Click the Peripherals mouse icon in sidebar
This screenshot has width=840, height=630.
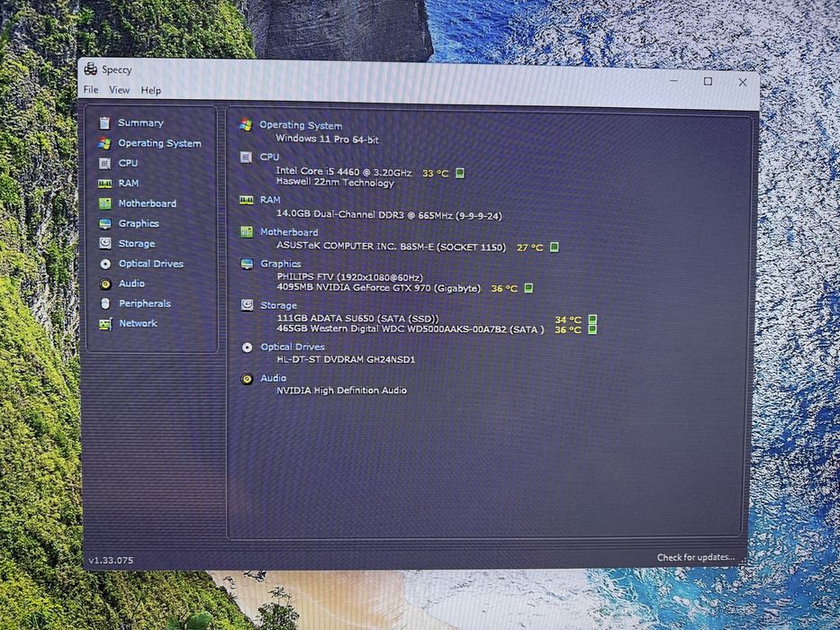click(x=105, y=304)
